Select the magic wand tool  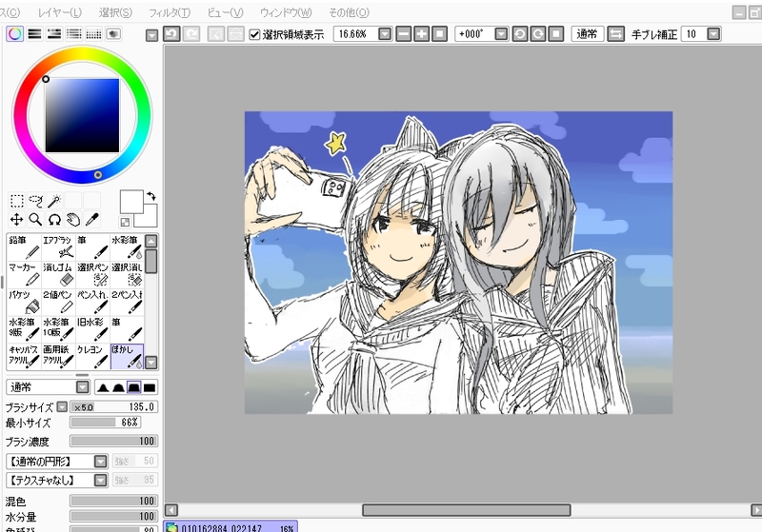tap(54, 201)
